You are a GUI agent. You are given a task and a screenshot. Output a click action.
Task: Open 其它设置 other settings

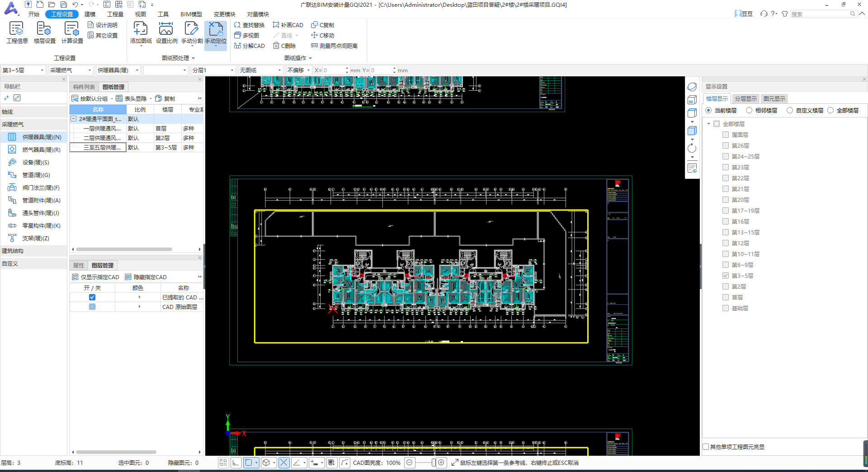click(103, 35)
